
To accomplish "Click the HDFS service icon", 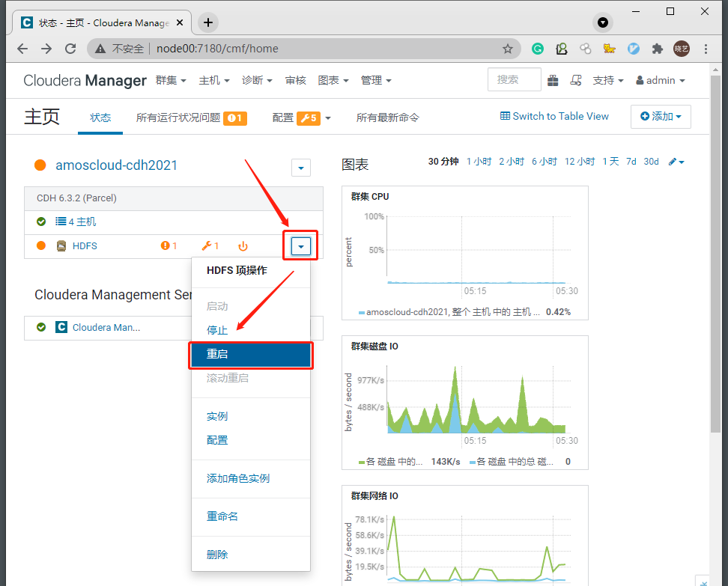I will 61,246.
